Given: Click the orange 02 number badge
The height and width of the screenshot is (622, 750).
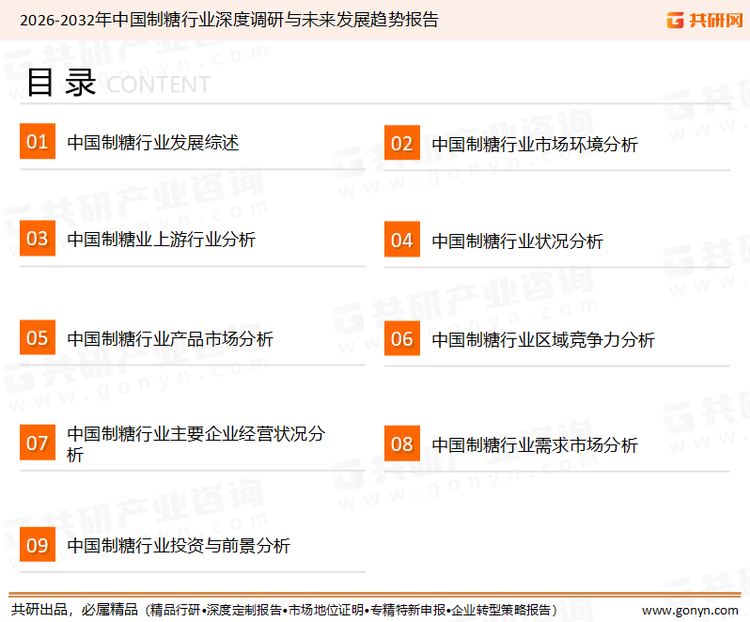Looking at the screenshot, I should (401, 144).
